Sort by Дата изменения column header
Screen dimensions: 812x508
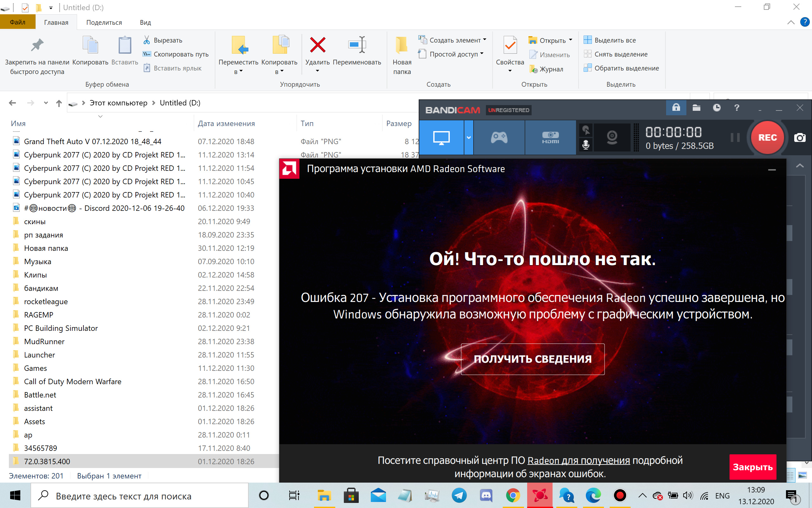tap(226, 123)
